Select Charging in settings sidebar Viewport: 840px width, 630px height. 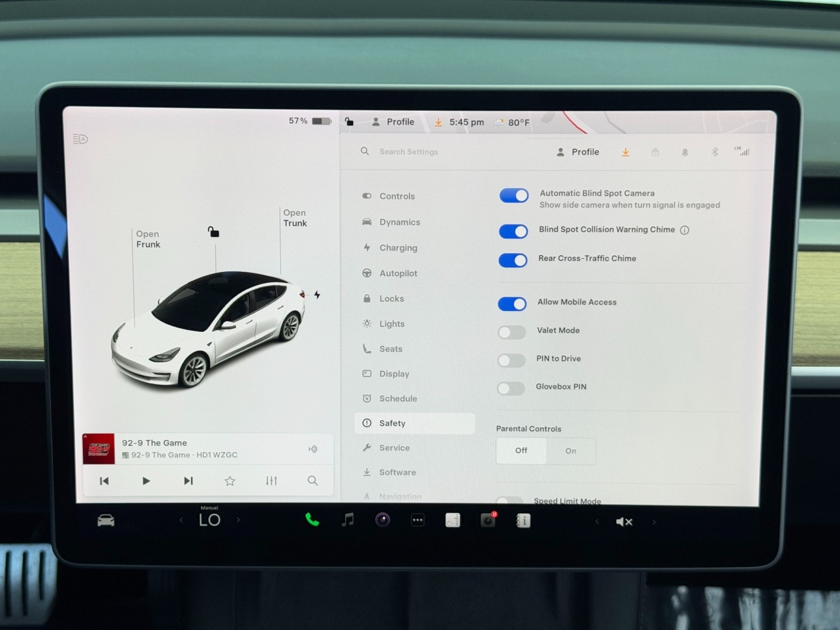(398, 248)
